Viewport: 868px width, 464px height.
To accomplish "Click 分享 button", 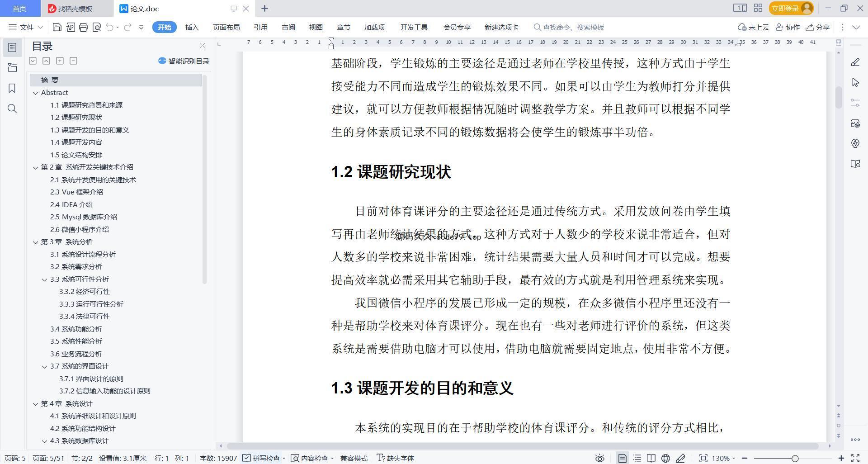I will (x=818, y=27).
